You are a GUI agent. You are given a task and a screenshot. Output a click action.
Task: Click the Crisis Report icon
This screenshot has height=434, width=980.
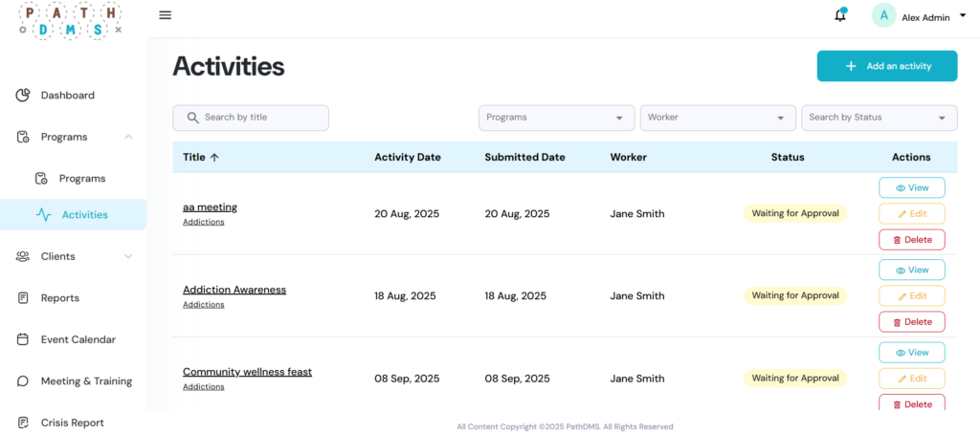click(x=23, y=423)
